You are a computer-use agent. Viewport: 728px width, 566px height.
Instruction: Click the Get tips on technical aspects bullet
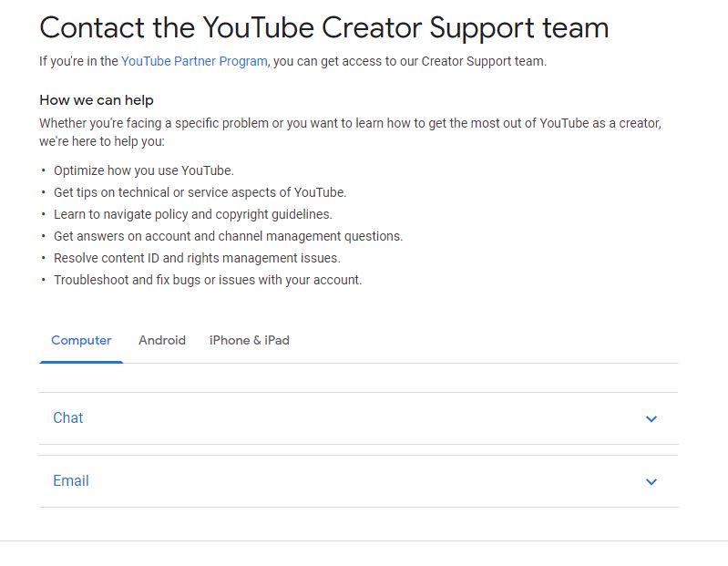[x=200, y=192]
